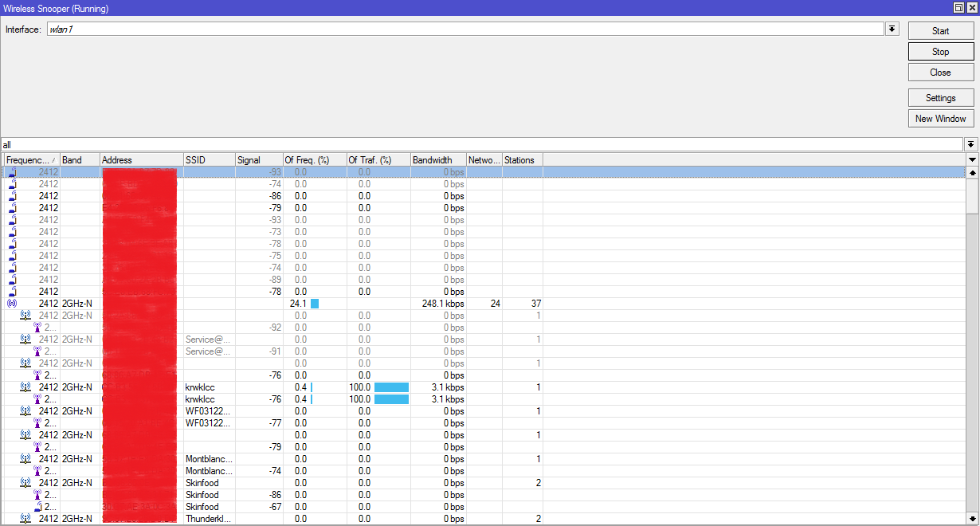Click the channel icon of the 248.1 kbps row

tap(12, 304)
